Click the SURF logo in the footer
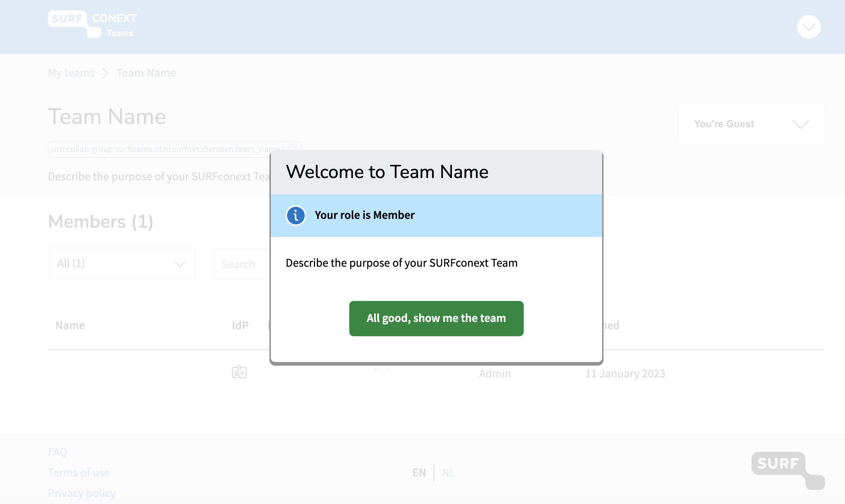Image resolution: width=845 pixels, height=504 pixels. (x=788, y=471)
